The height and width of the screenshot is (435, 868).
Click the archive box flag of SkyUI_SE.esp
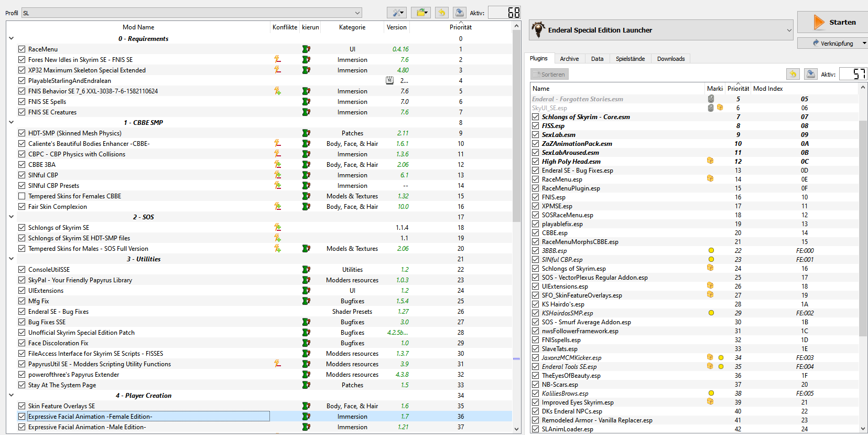pyautogui.click(x=720, y=108)
